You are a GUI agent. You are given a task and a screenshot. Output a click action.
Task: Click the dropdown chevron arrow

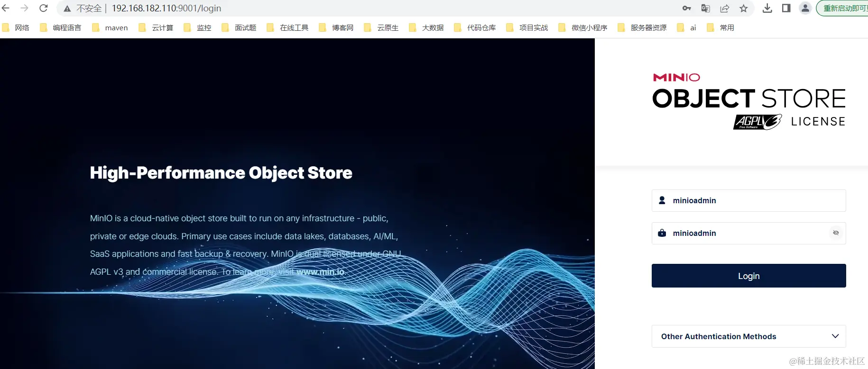click(835, 336)
